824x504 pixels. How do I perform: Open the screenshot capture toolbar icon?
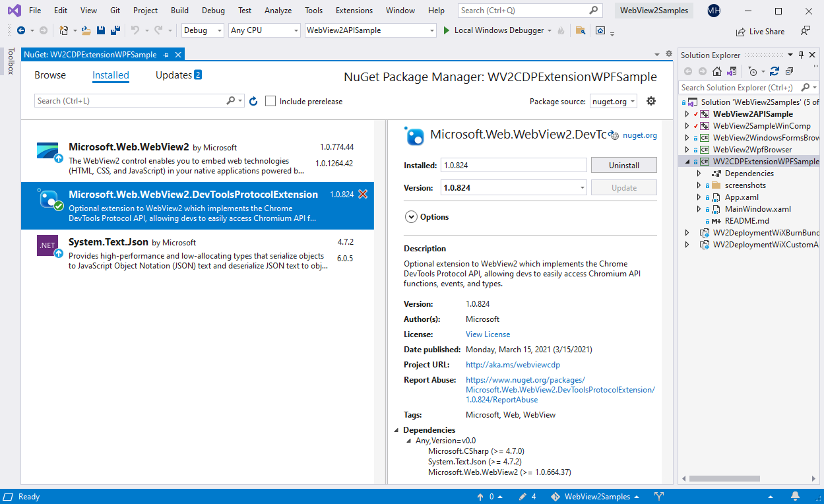coord(600,30)
